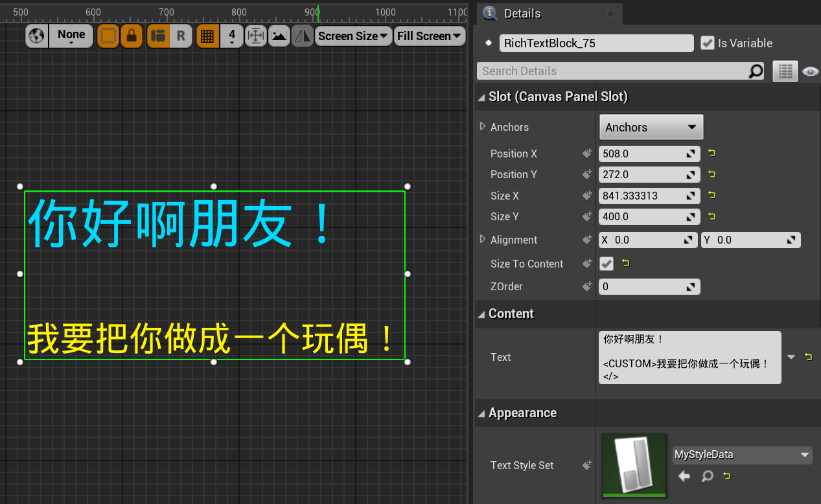
Task: Click the Position Y value field
Action: coord(649,174)
